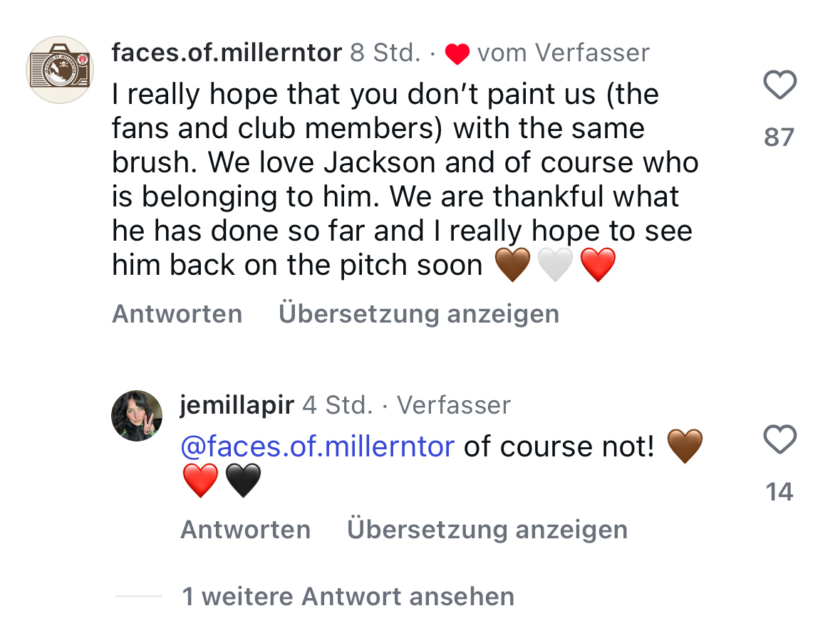Screen dimensions: 840x633
Task: Open jemillapir's profile picture
Action: click(137, 416)
